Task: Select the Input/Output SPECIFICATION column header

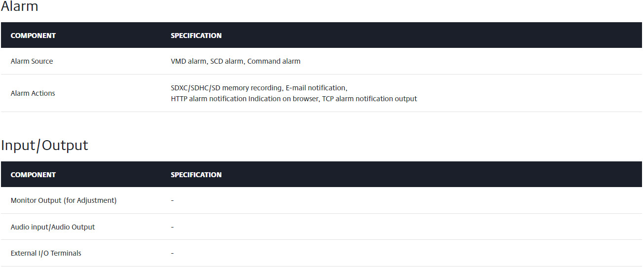Action: coord(196,175)
